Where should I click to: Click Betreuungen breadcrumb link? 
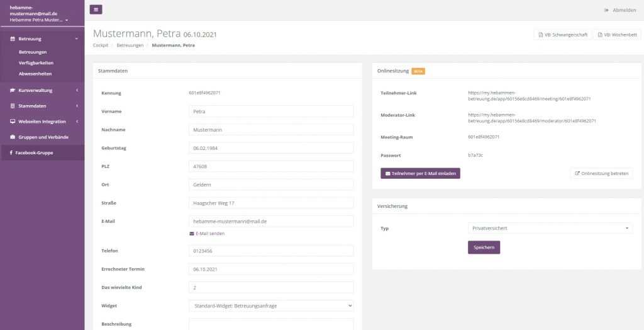click(x=130, y=45)
